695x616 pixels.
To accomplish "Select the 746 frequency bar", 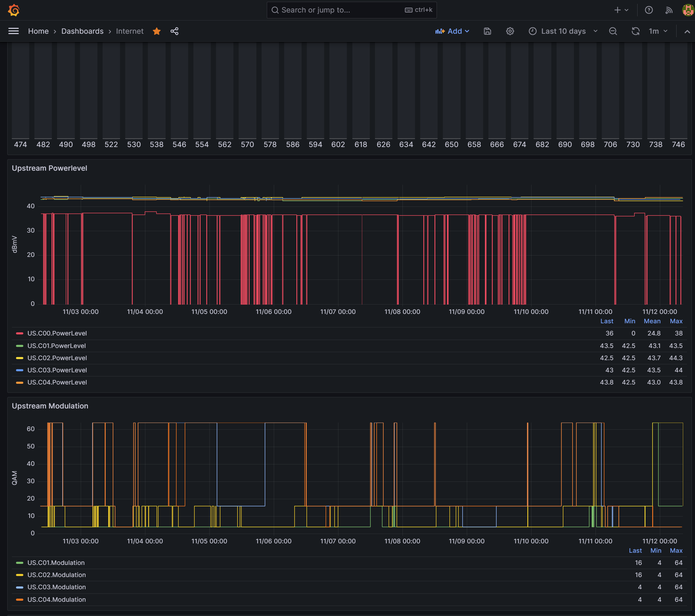I will point(678,91).
